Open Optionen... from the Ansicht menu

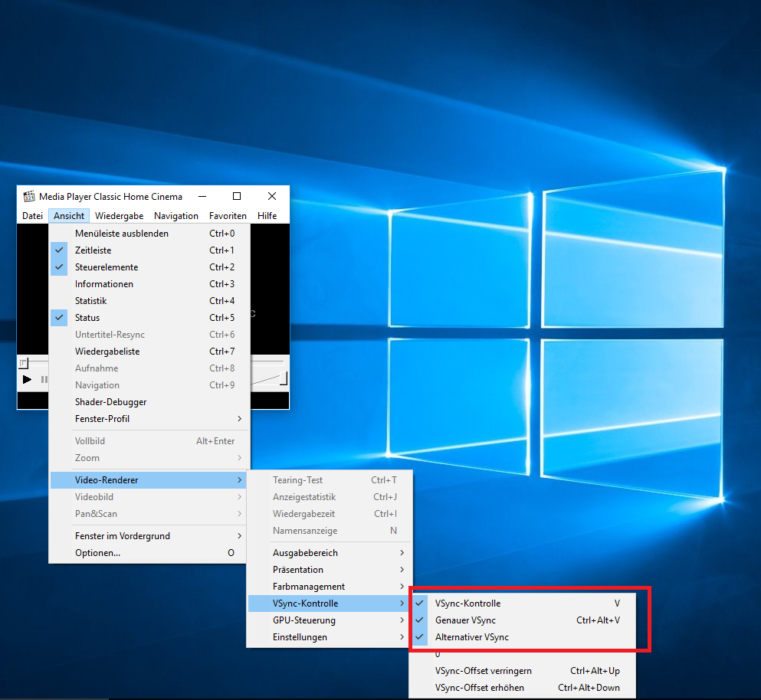coord(149,553)
